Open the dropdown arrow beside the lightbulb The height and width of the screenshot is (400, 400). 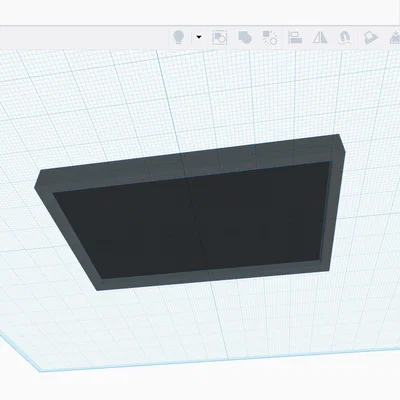click(x=199, y=37)
